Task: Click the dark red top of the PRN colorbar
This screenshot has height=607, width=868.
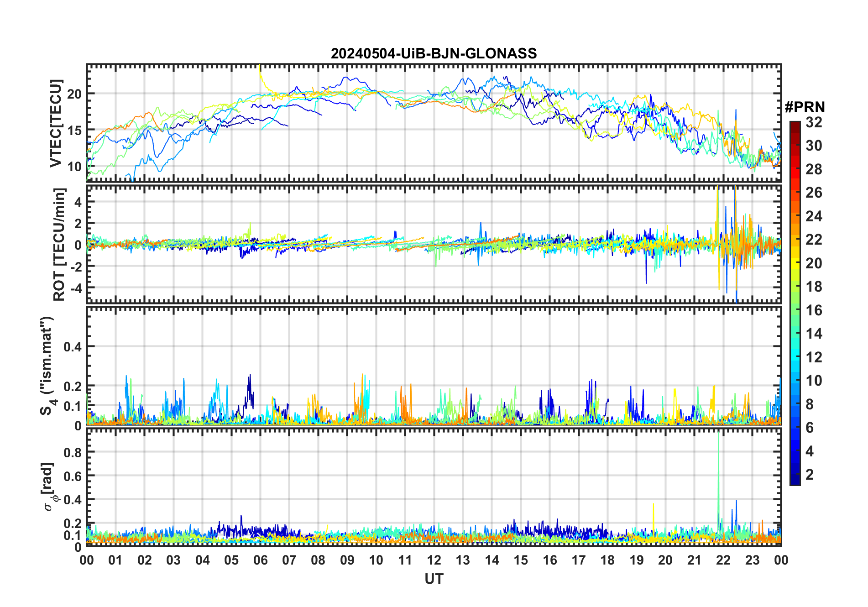Action: (795, 125)
